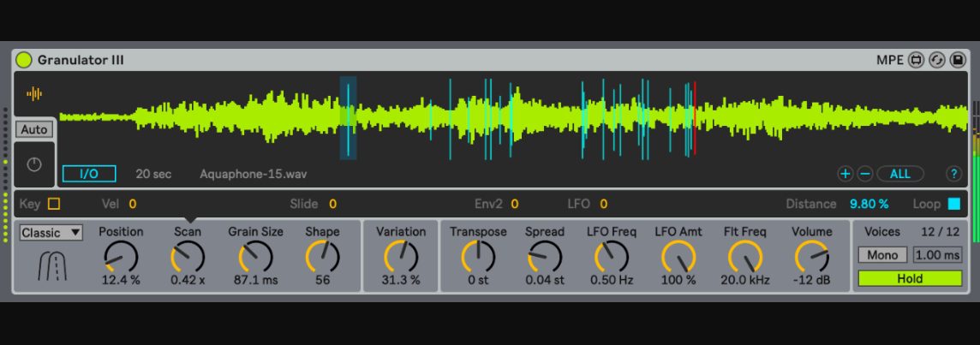980x345 pixels.
Task: Click the -12 dB Volume value
Action: 812,280
